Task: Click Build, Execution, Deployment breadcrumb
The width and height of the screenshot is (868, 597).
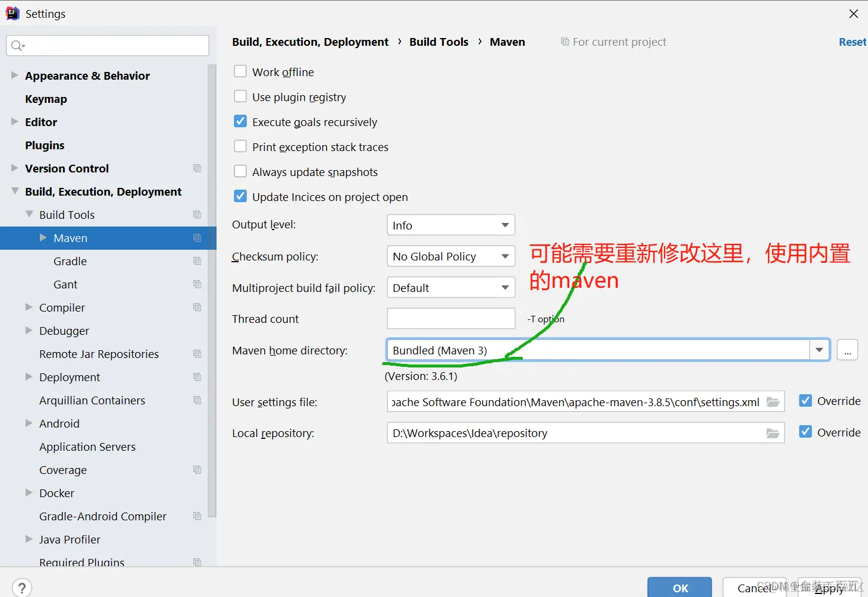Action: tap(310, 42)
